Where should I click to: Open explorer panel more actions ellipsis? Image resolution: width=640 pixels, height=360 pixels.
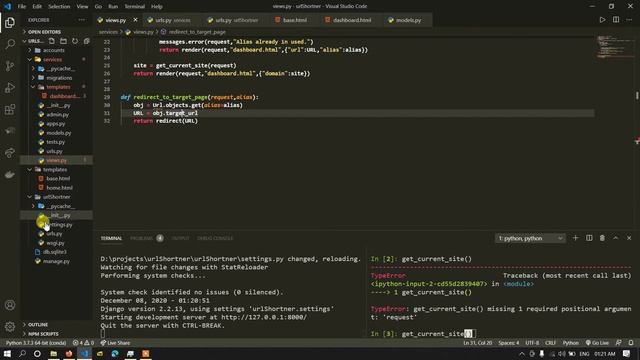[82, 20]
